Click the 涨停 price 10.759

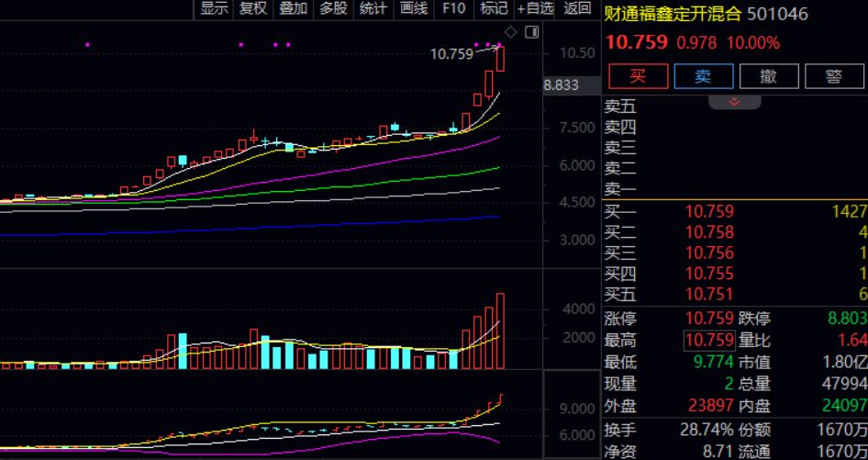click(x=709, y=318)
